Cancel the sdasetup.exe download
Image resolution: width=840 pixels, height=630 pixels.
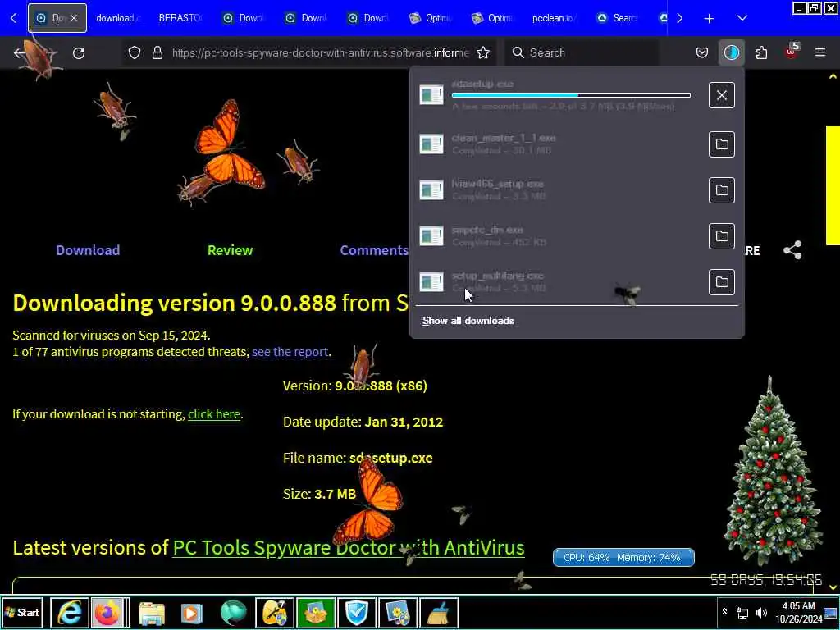click(722, 95)
